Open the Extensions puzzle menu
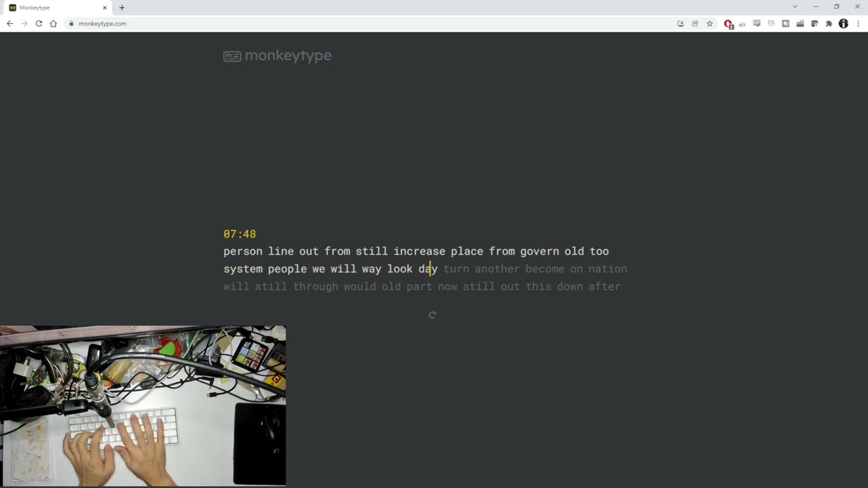The height and width of the screenshot is (488, 868). coord(829,24)
